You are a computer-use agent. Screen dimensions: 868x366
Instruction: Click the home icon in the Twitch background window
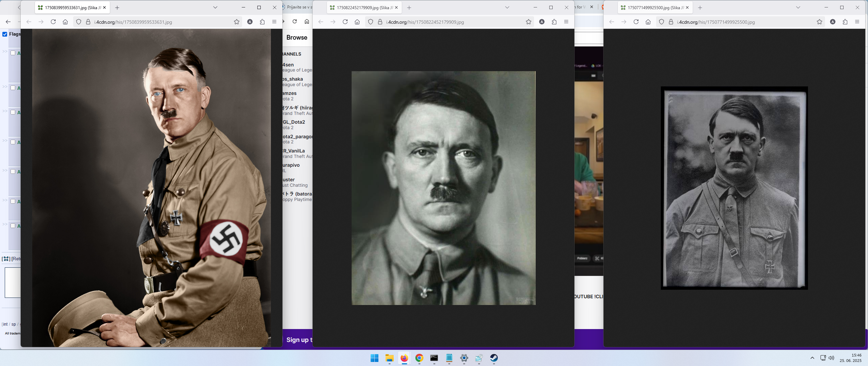click(x=307, y=22)
